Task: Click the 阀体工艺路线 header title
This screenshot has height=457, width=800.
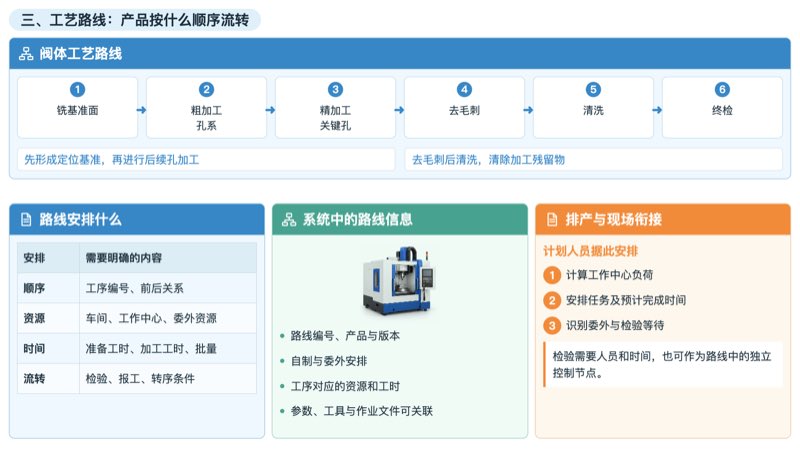Action: click(81, 54)
